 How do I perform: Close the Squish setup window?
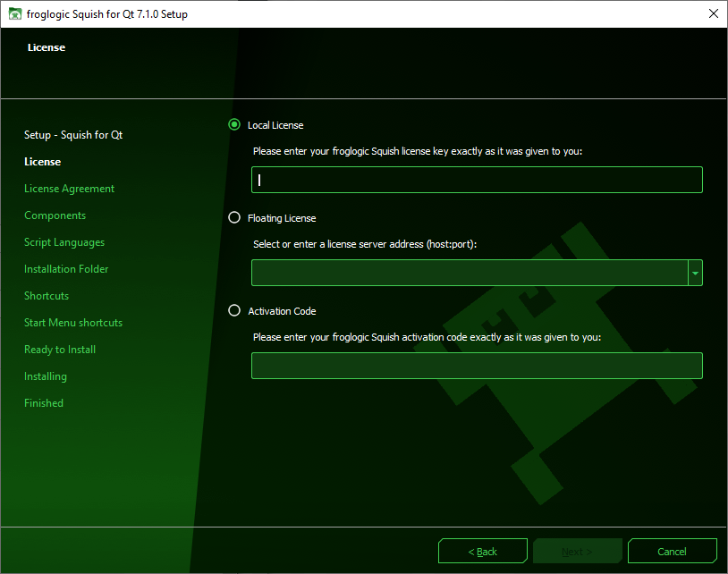point(712,14)
